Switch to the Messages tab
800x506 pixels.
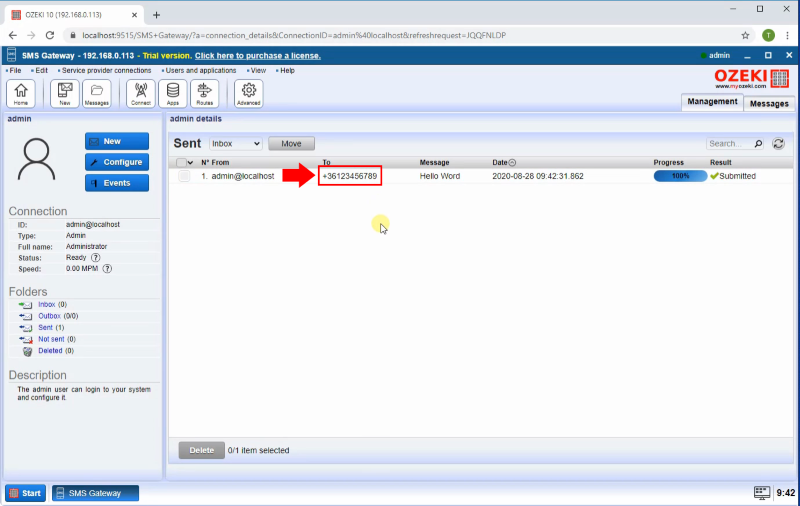click(769, 104)
